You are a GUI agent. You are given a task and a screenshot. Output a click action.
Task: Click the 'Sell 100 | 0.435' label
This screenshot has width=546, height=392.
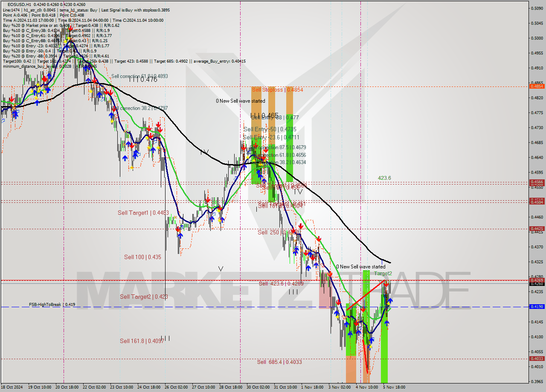(142, 257)
